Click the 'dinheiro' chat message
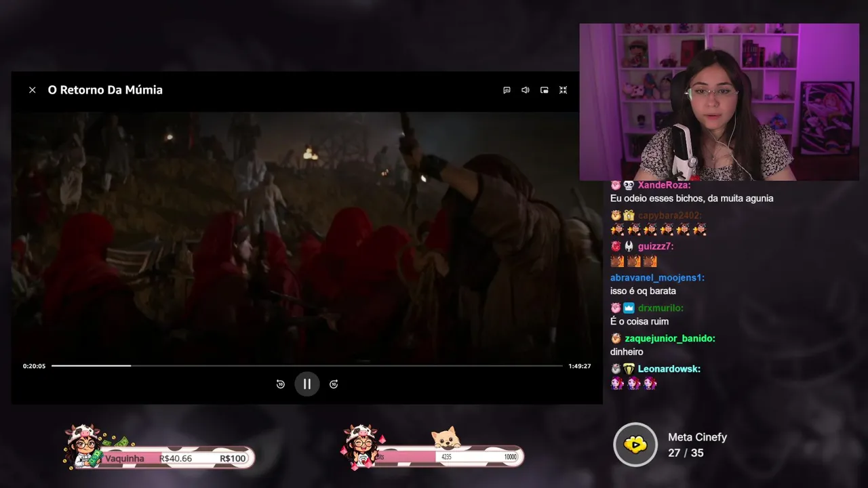Viewport: 868px width, 488px height. coord(627,352)
